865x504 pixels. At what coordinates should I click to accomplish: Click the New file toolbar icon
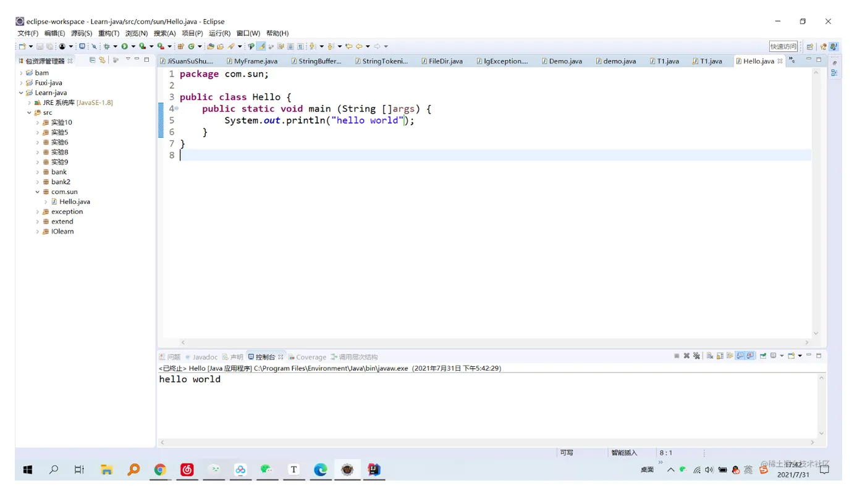pos(22,46)
